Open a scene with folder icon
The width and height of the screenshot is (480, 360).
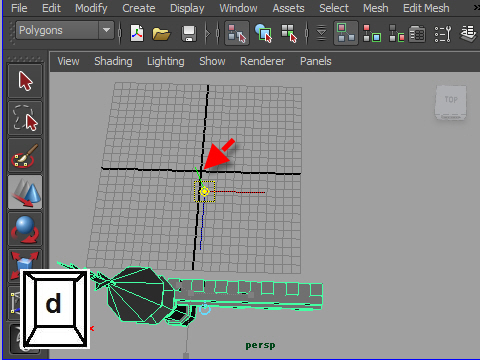[161, 34]
